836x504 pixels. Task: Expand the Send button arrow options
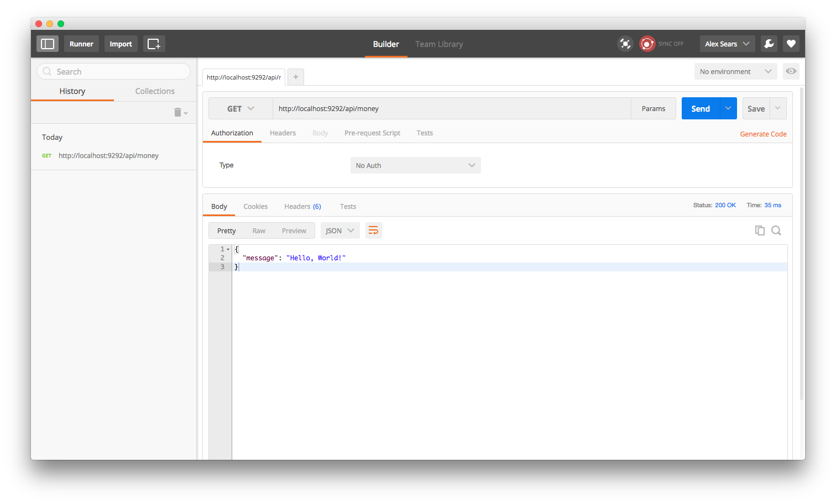[x=728, y=108]
